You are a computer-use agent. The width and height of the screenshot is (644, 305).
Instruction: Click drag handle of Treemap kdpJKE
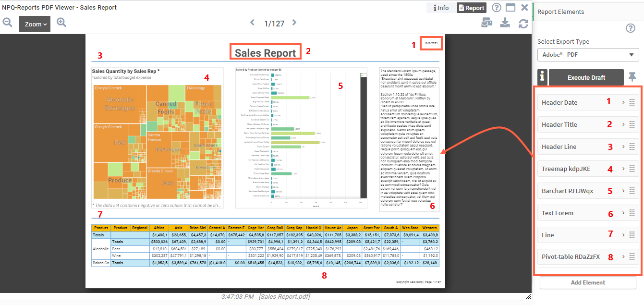632,169
